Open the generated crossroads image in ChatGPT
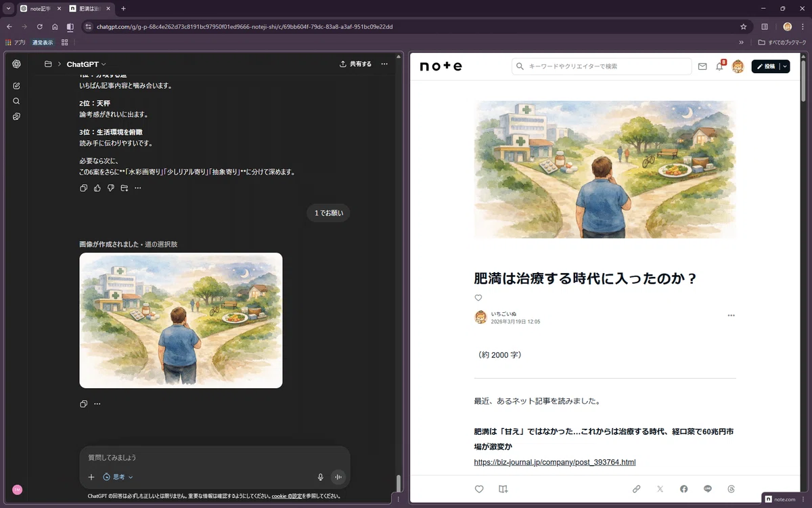The width and height of the screenshot is (812, 508). (x=181, y=320)
